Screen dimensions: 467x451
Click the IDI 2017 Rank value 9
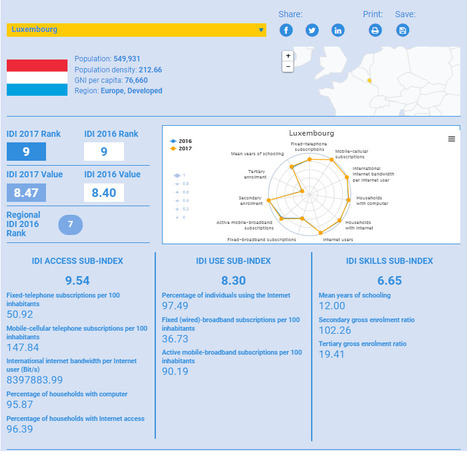[x=26, y=152]
